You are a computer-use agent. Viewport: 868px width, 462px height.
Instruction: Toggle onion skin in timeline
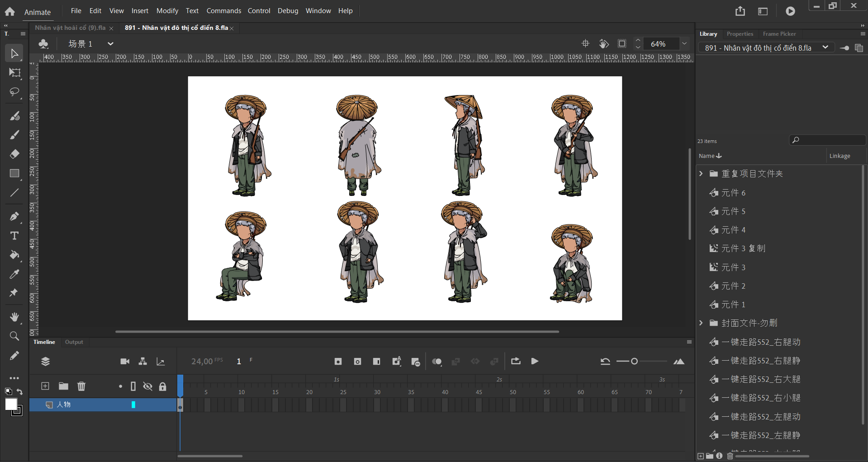click(436, 362)
